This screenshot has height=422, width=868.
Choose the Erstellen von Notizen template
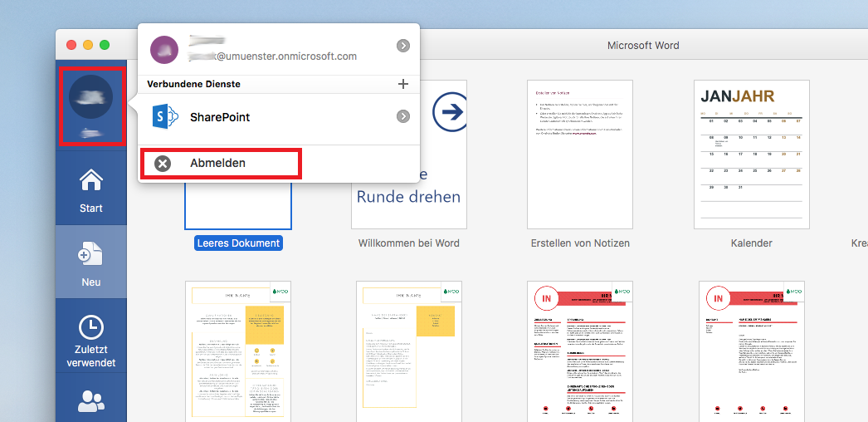(580, 155)
